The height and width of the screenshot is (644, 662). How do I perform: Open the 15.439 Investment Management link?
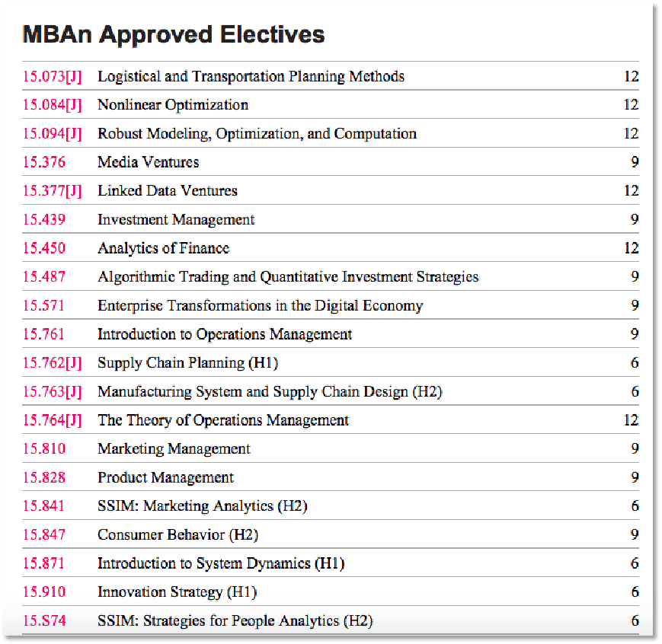44,219
